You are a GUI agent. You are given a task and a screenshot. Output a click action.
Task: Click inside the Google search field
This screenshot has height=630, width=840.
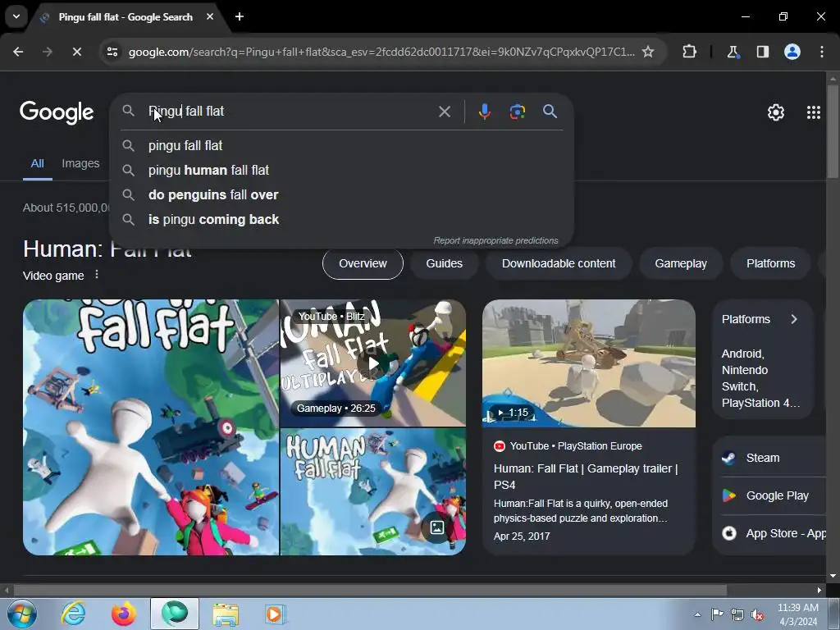point(290,112)
